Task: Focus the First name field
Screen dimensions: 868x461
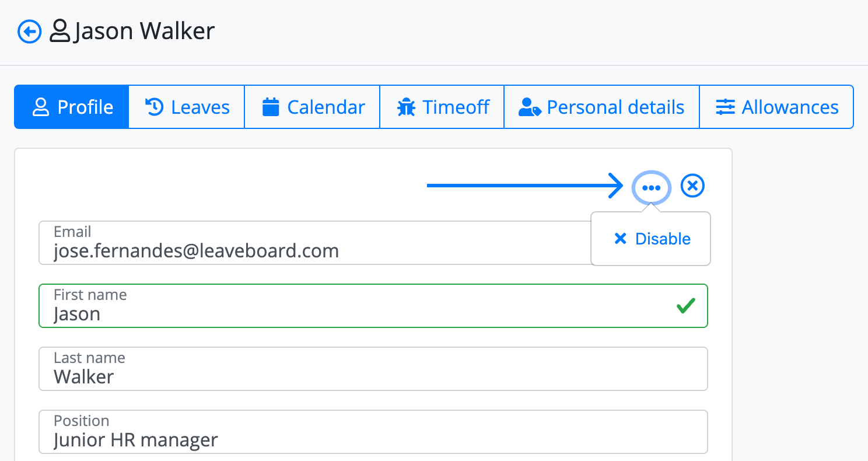Action: (373, 306)
